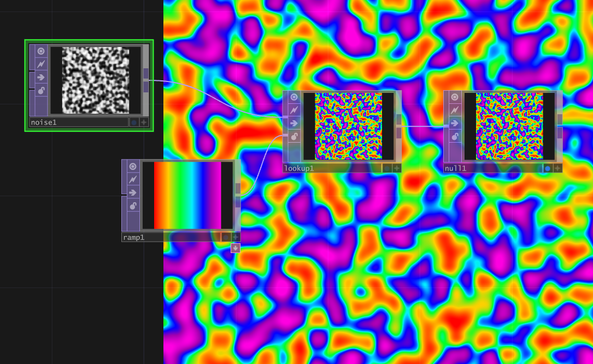Click the null1 viewer thumbnail
Viewport: 593px width, 364px height.
509,126
